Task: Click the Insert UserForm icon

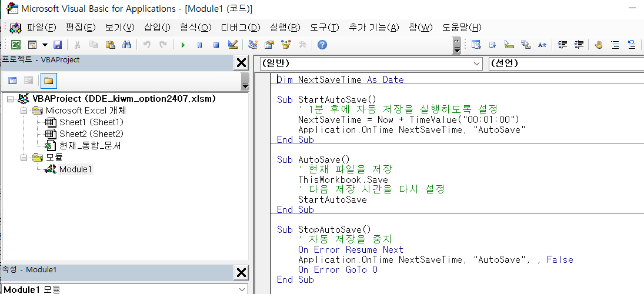Action: tap(32, 45)
